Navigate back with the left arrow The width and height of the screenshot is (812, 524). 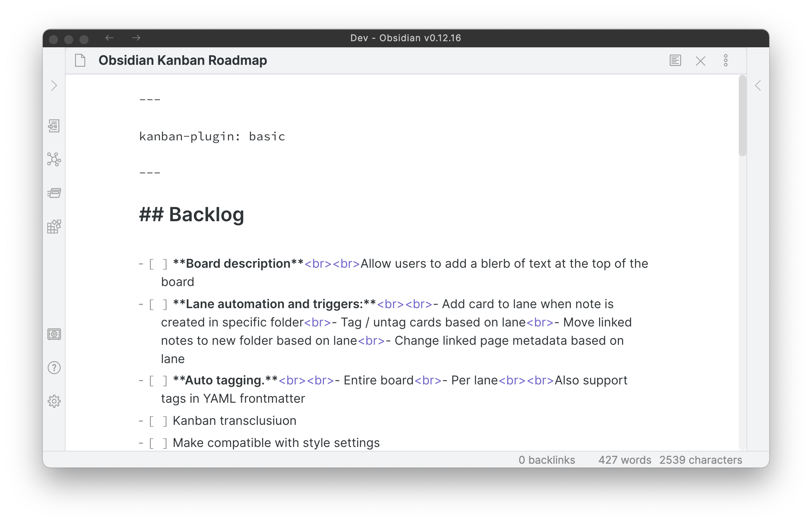tap(110, 38)
